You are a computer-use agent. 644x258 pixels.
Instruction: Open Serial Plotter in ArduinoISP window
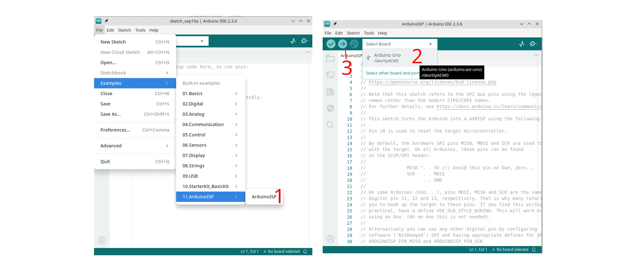[x=522, y=44]
